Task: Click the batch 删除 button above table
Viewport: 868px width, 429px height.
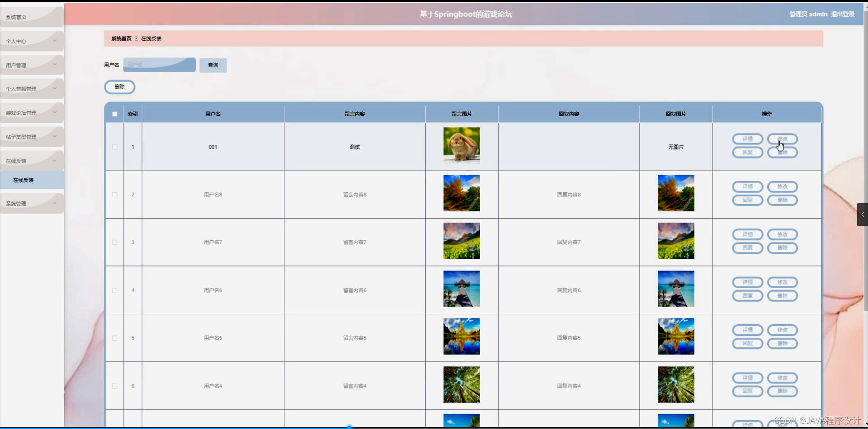Action: click(120, 87)
